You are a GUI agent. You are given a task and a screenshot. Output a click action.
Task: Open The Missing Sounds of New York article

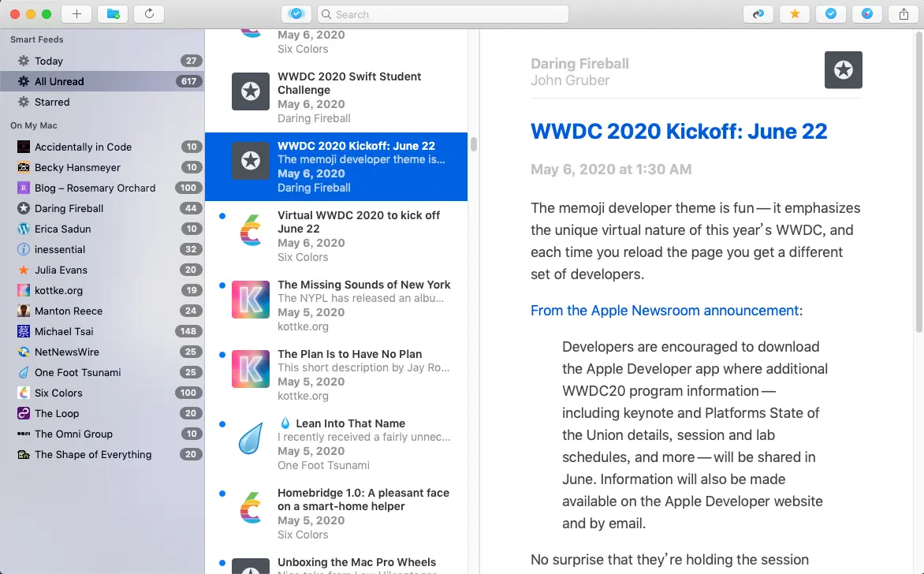[337, 305]
